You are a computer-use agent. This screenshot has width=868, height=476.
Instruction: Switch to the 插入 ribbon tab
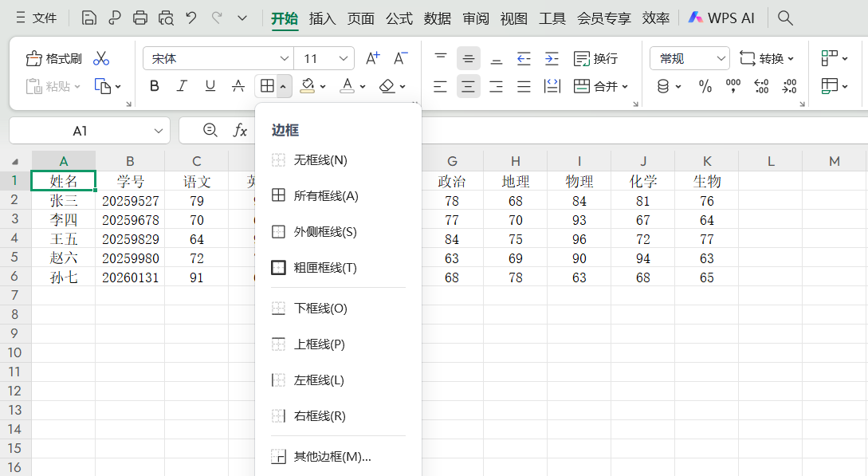323,18
